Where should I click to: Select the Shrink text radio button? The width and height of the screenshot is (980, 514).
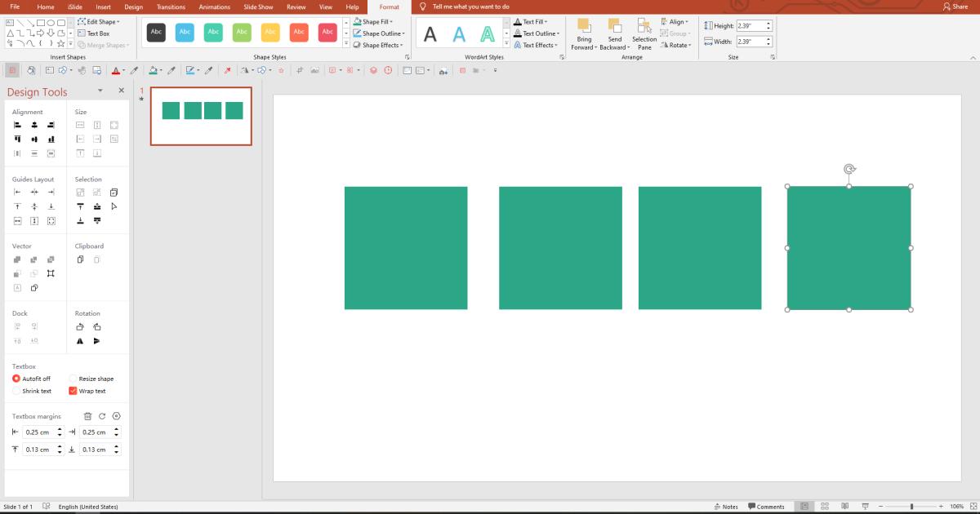[x=17, y=390]
